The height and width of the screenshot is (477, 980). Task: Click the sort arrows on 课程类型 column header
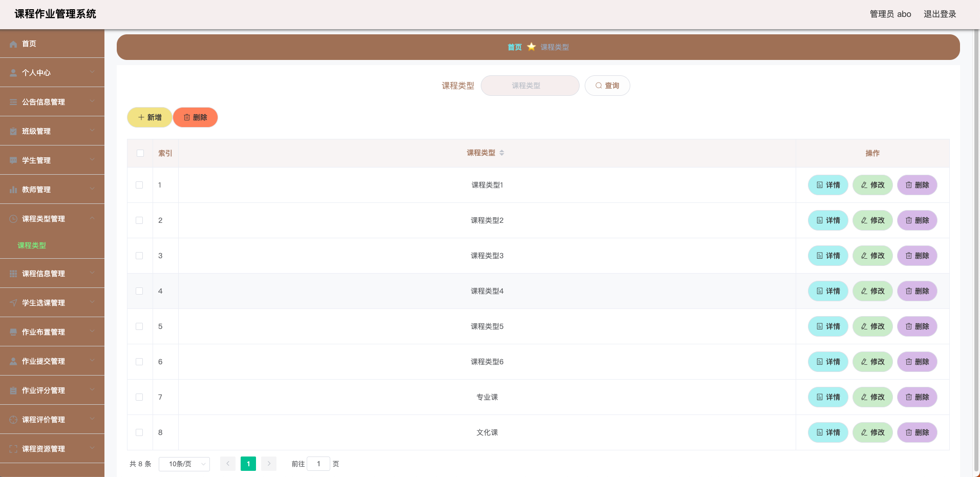(502, 153)
